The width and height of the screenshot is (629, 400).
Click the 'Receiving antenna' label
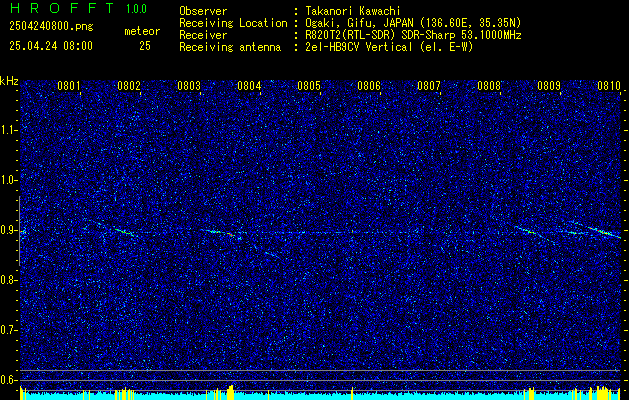(230, 47)
